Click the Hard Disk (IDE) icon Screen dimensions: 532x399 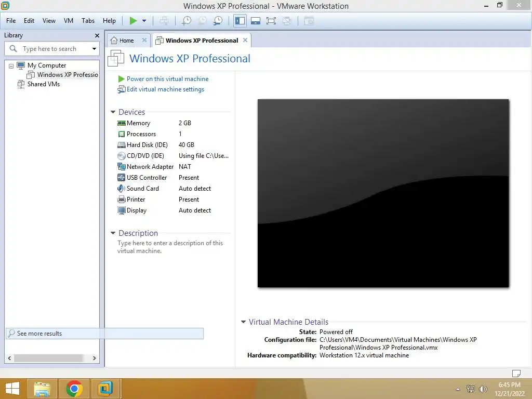[122, 145]
